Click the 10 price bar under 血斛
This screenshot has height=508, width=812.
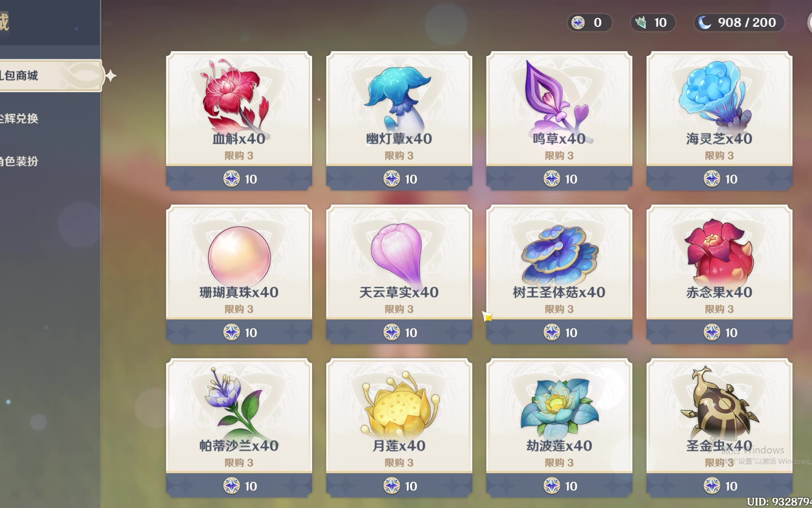[239, 179]
